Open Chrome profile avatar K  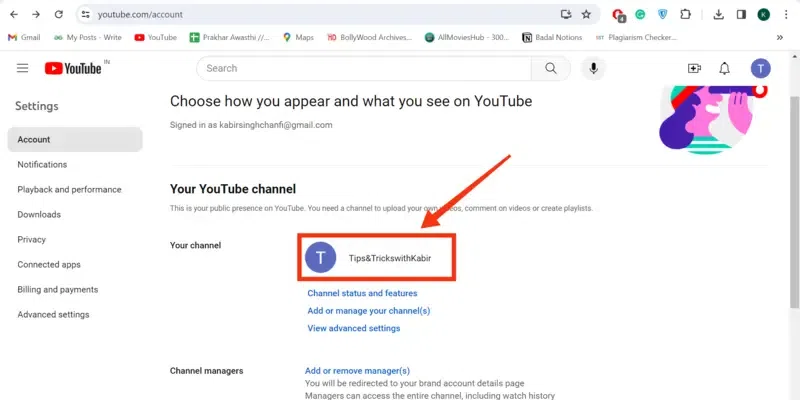click(764, 14)
